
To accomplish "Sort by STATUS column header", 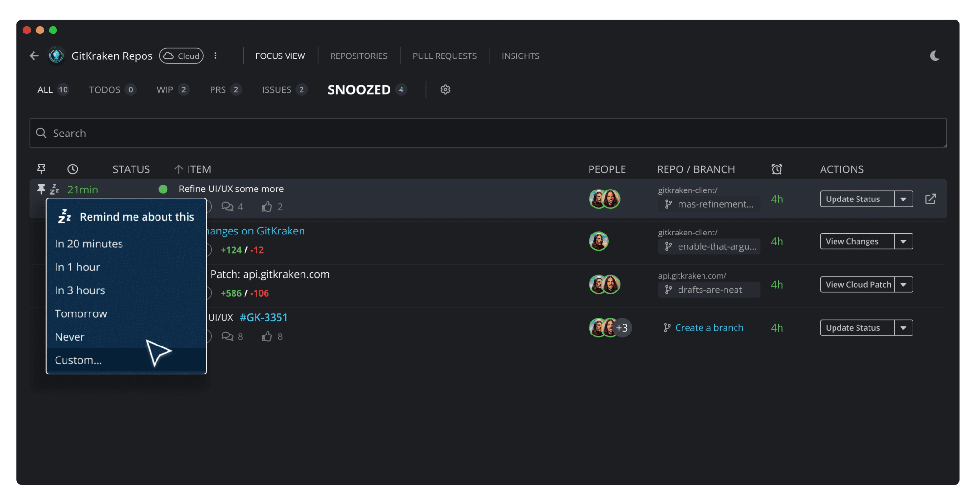I will coord(131,169).
